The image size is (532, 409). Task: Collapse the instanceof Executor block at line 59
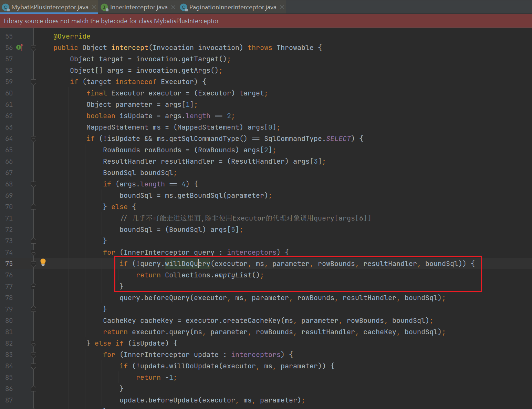coord(34,82)
